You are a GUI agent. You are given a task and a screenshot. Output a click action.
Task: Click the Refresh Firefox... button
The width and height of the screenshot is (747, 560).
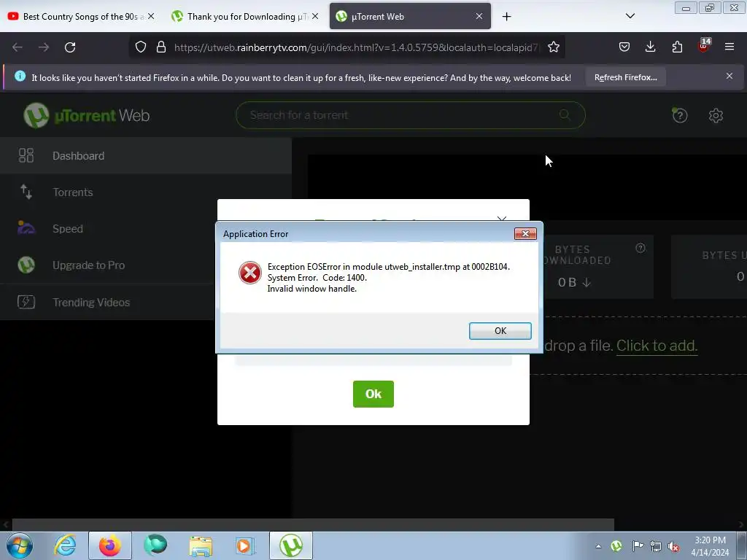(x=625, y=77)
